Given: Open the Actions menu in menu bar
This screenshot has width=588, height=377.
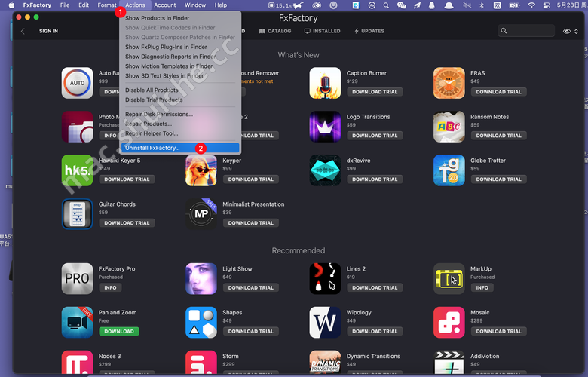Looking at the screenshot, I should 135,5.
